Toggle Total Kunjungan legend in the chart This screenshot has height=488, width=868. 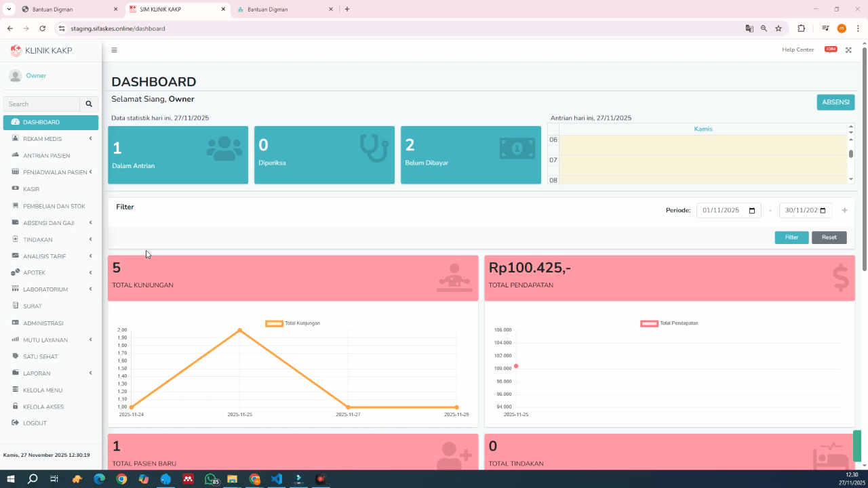click(x=293, y=323)
